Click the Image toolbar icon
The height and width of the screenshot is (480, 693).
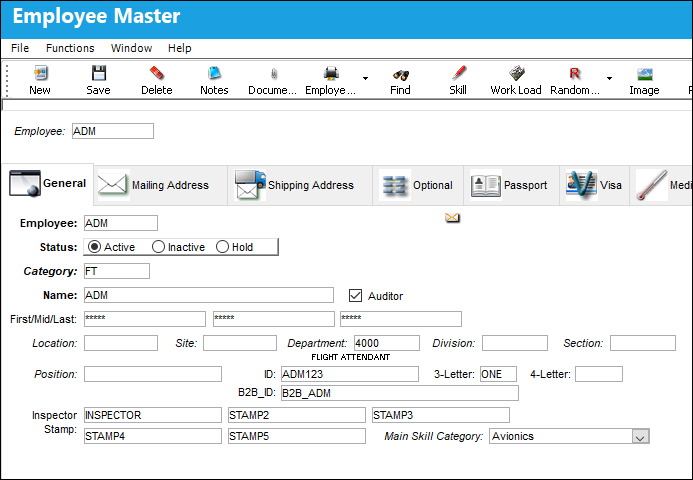644,74
